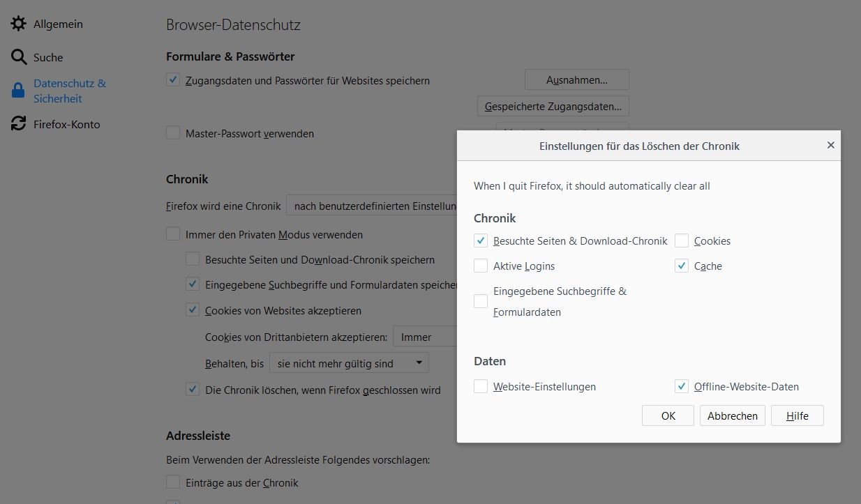Viewport: 861px width, 504px height.
Task: Switch to the Firefox-Konto section
Action: point(67,124)
